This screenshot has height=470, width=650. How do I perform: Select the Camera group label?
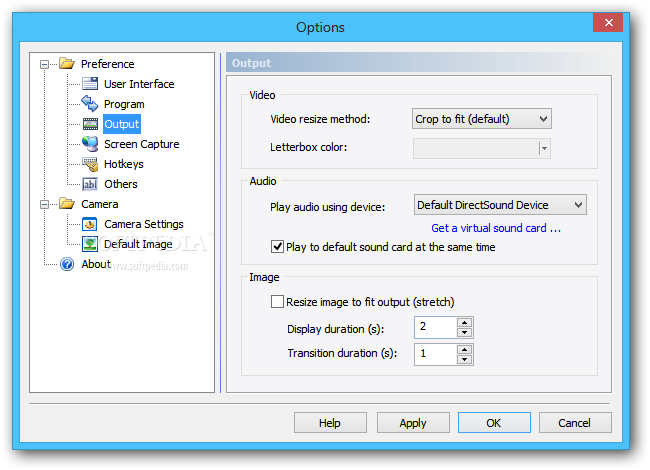99,204
